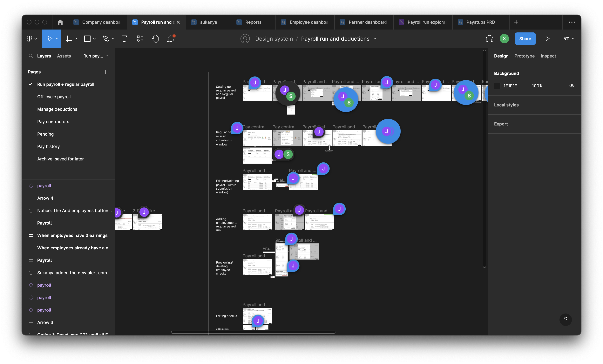
Task: Click the Design system breadcrumb link
Action: pyautogui.click(x=274, y=39)
